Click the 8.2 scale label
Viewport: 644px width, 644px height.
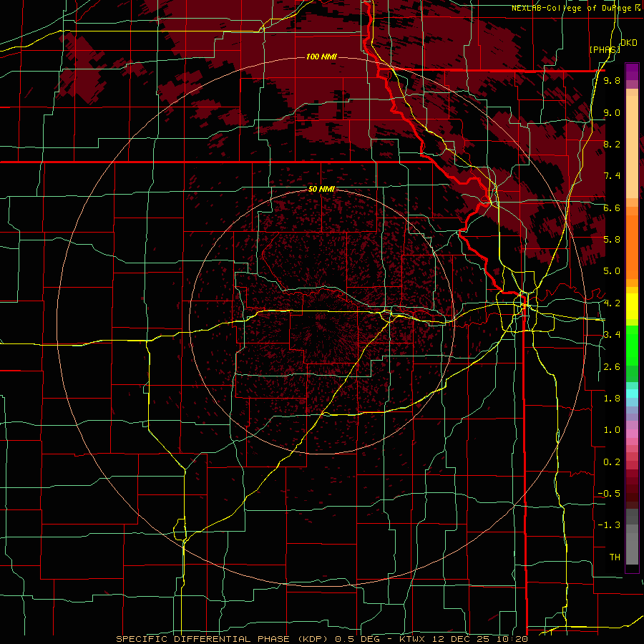(612, 144)
